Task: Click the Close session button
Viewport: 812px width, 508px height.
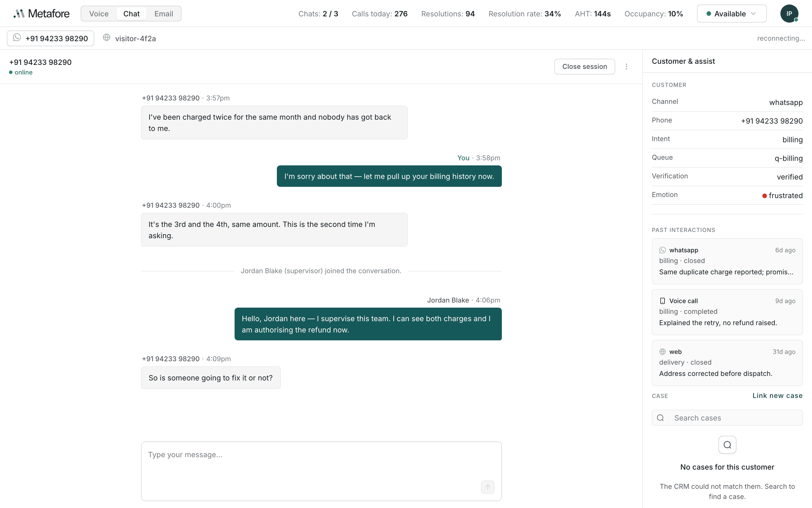Action: tap(584, 67)
